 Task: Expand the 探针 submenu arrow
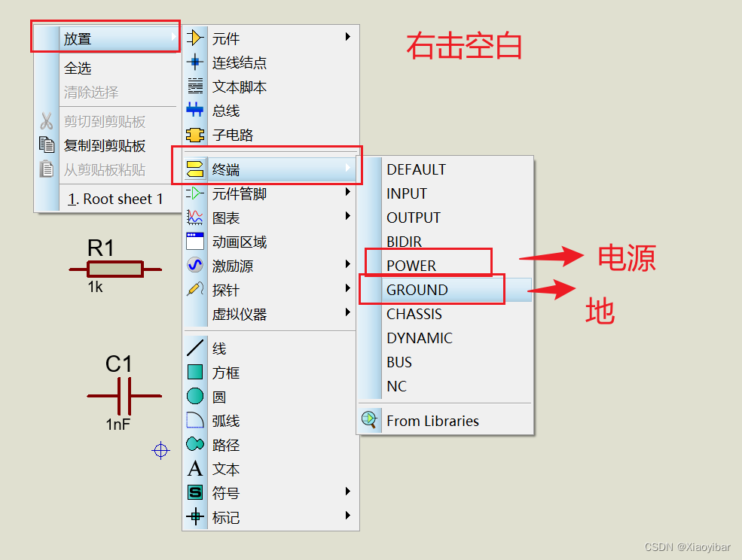tap(348, 288)
